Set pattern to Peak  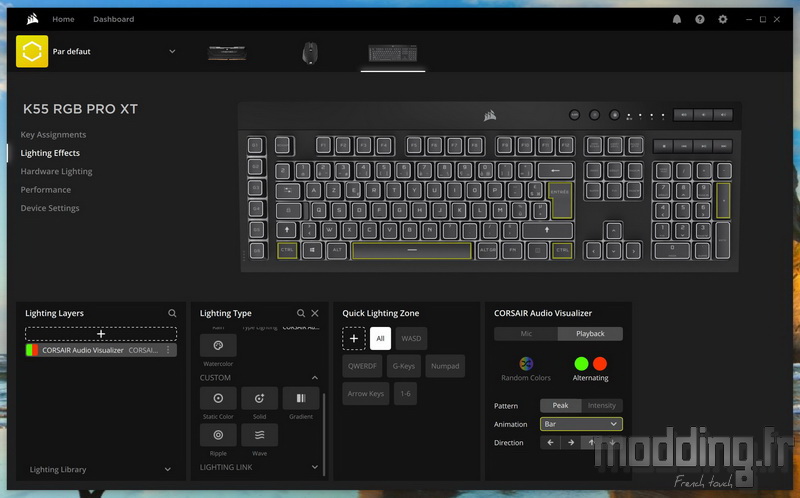[x=560, y=406]
